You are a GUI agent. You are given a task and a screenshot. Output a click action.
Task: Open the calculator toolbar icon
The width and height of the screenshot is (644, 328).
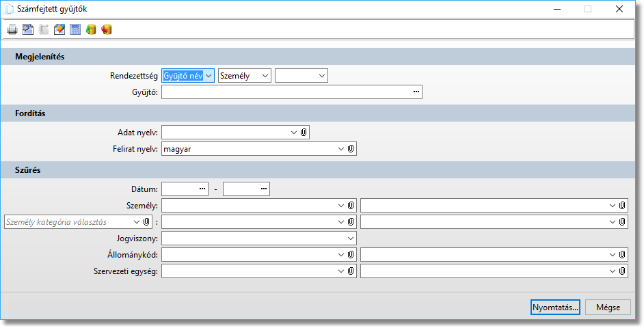[75, 29]
